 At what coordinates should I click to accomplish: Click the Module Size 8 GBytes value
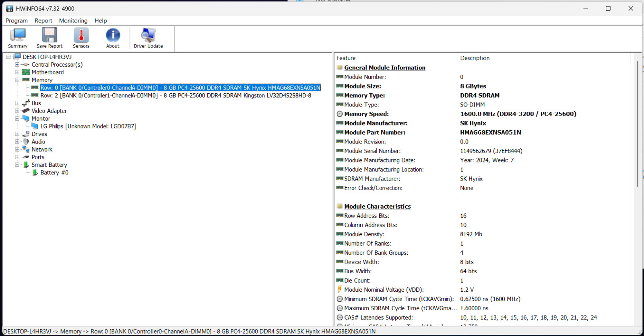(473, 86)
